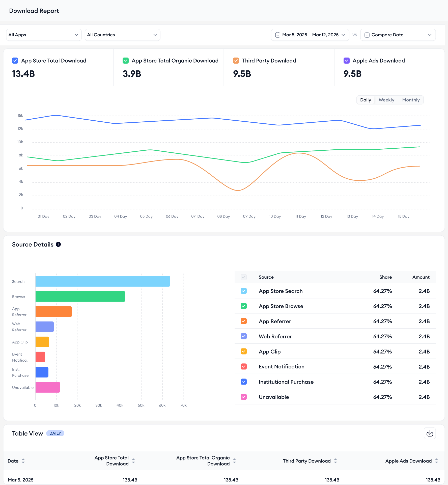448x485 pixels.
Task: Expand the All Countries dropdown
Action: pos(122,35)
